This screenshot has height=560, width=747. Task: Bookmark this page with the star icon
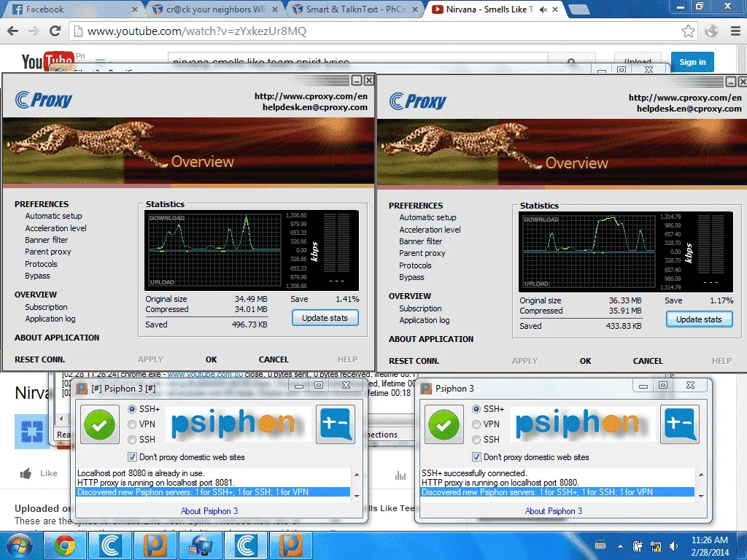[x=688, y=31]
